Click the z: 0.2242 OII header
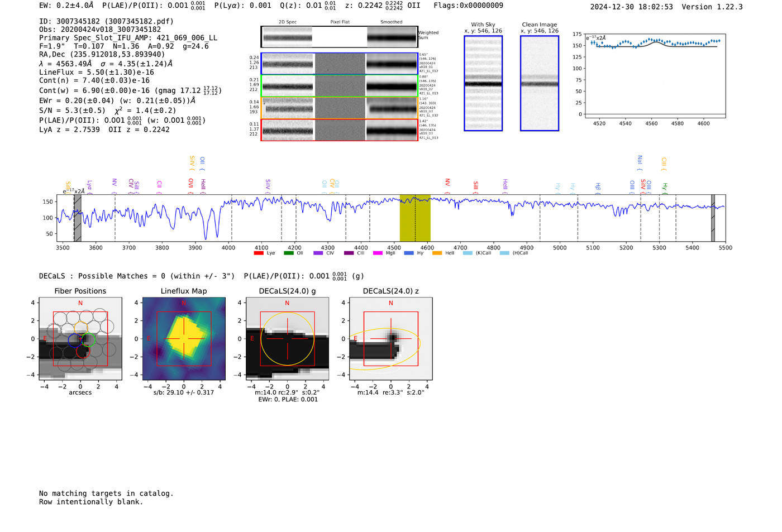 (383, 6)
